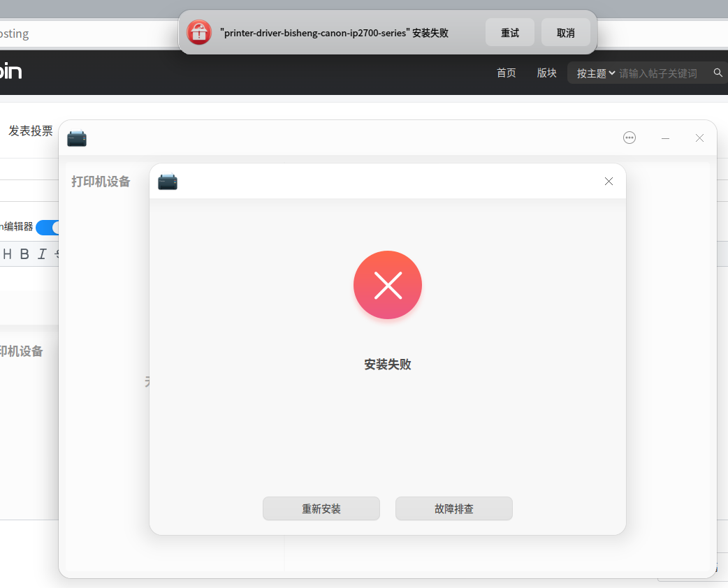
Task: Close the install failed dialog
Action: 609,182
